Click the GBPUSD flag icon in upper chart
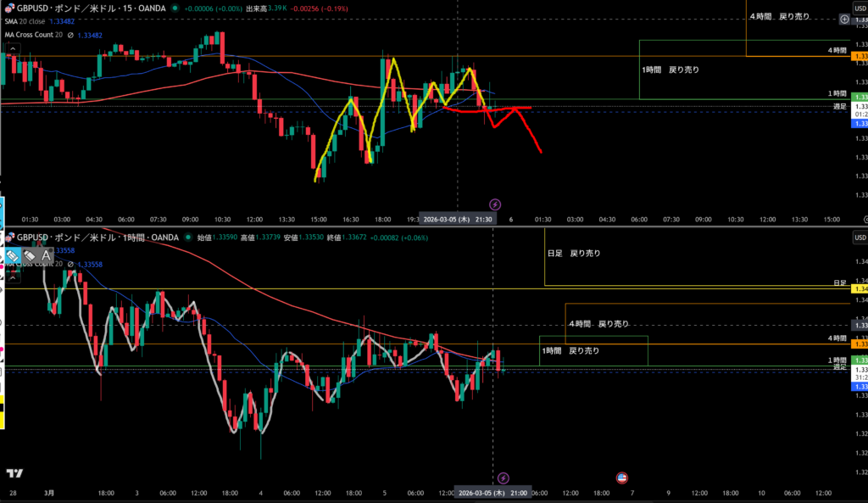The height and width of the screenshot is (503, 868). pyautogui.click(x=9, y=7)
